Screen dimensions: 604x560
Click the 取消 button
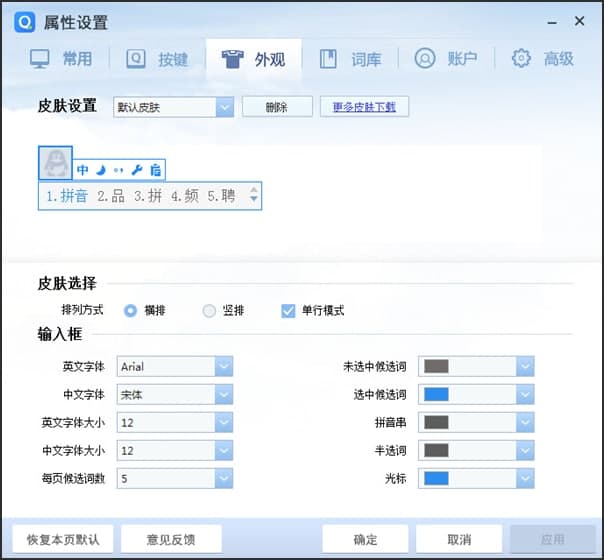click(459, 540)
